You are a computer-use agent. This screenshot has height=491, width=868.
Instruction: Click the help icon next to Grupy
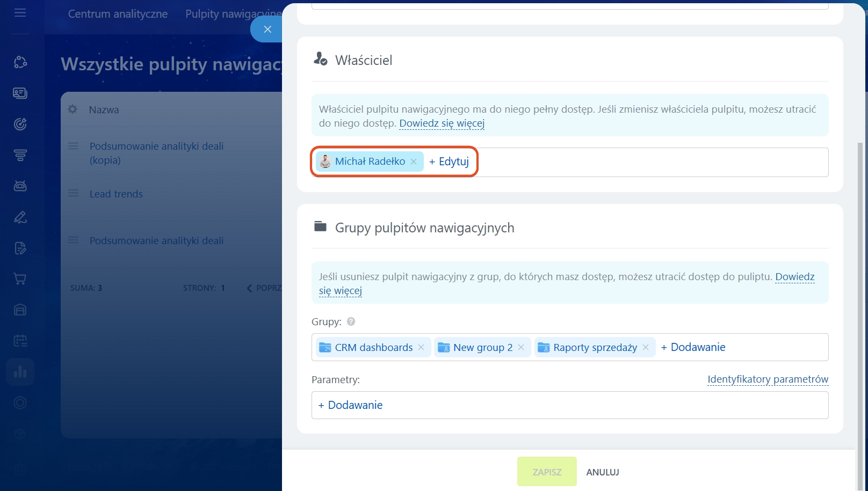[351, 322]
